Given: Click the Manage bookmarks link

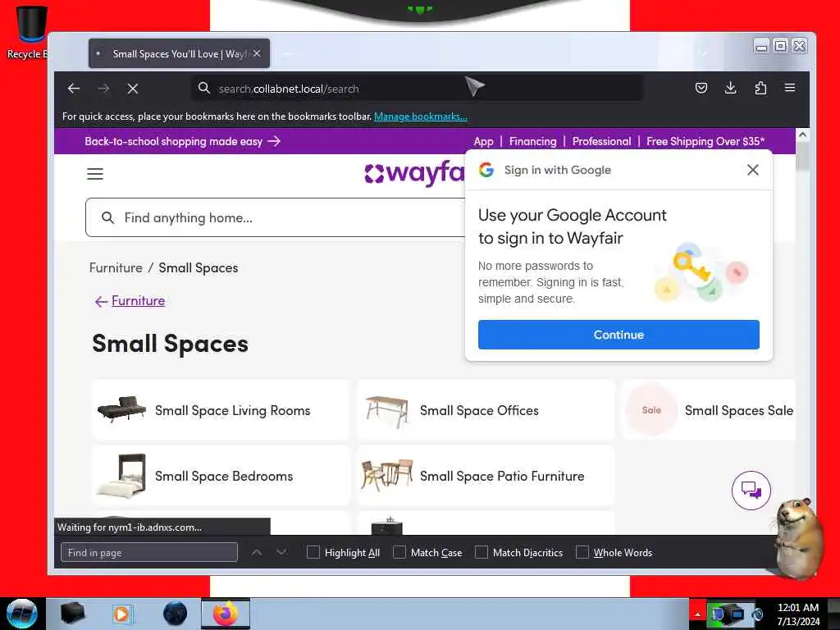Looking at the screenshot, I should pos(421,116).
